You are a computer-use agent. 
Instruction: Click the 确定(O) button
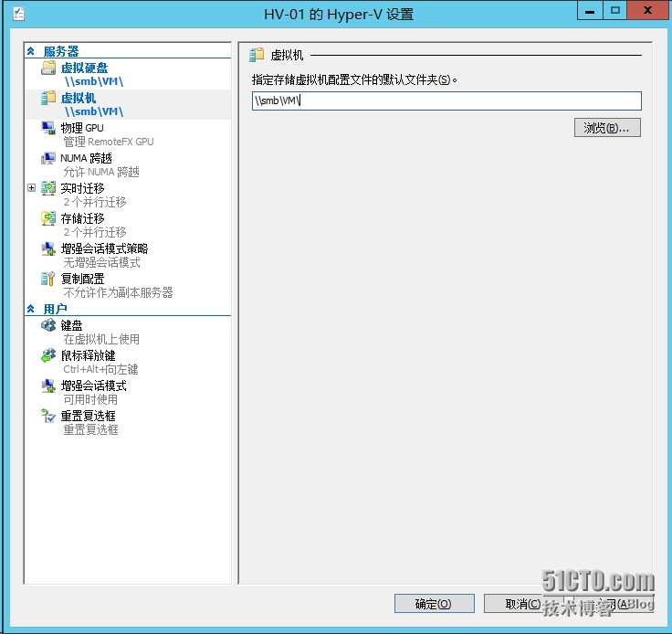tap(434, 604)
